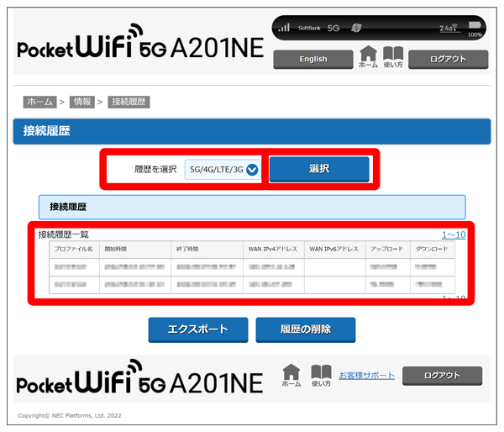Click the 履歴の削除 button
Image resolution: width=504 pixels, height=432 pixels.
(x=305, y=329)
